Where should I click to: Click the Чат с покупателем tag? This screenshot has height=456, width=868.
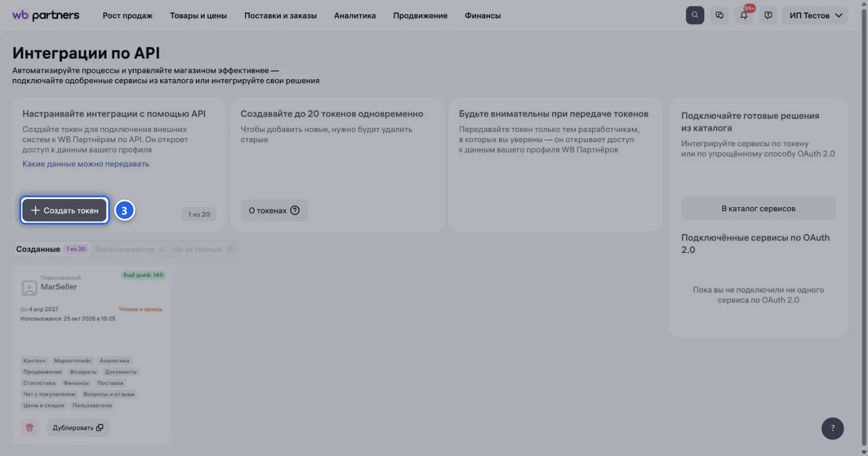[x=49, y=394]
